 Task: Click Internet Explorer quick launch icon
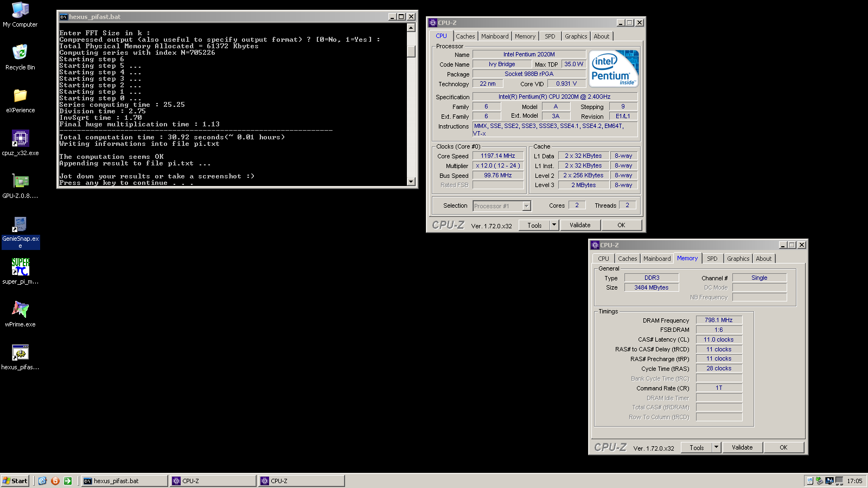coord(42,481)
